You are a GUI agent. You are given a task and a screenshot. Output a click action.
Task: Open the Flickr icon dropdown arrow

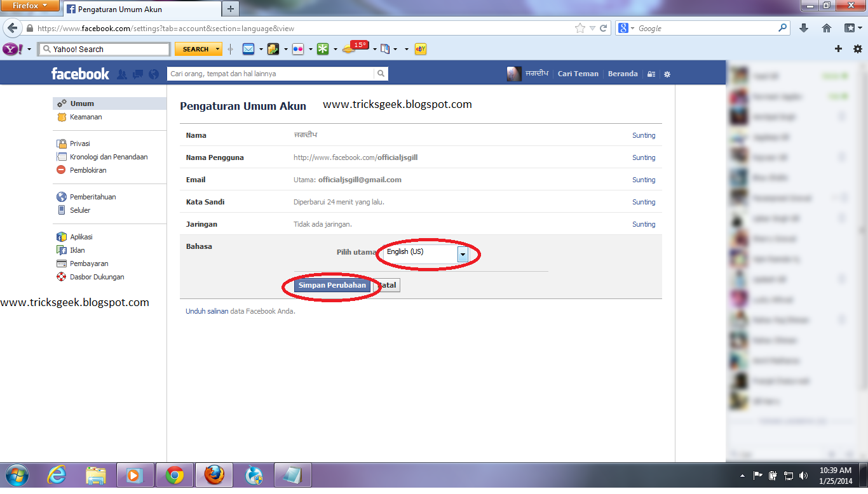(311, 49)
